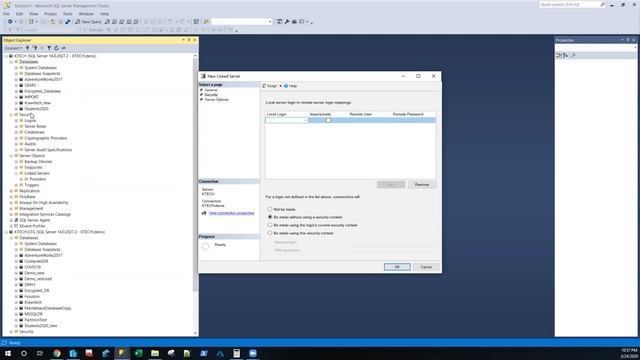Open the database selector combo box in the toolbar
This screenshot has height=360, width=640.
pos(242,22)
